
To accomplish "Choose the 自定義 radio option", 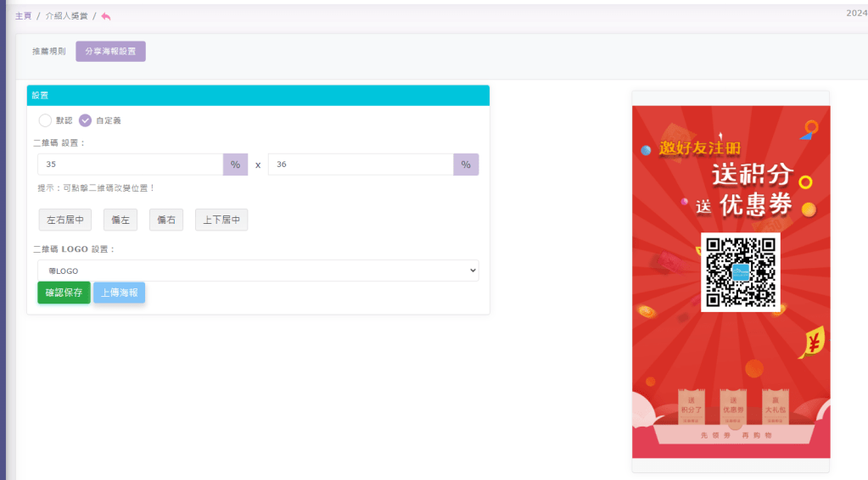I will coord(86,120).
